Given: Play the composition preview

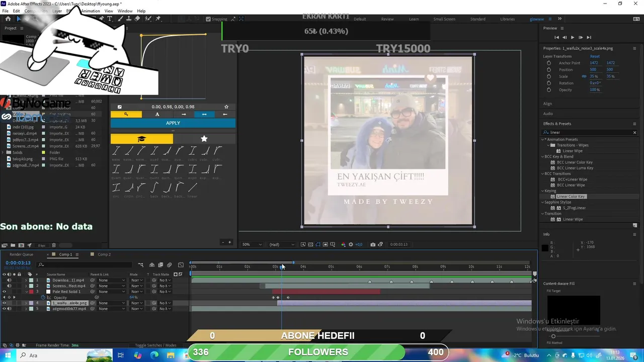Looking at the screenshot, I should (573, 37).
